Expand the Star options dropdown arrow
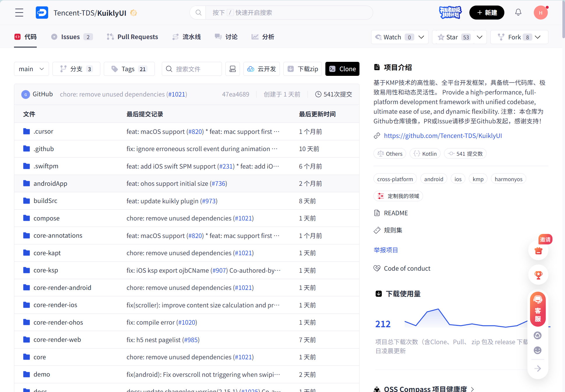The image size is (565, 392). point(480,37)
